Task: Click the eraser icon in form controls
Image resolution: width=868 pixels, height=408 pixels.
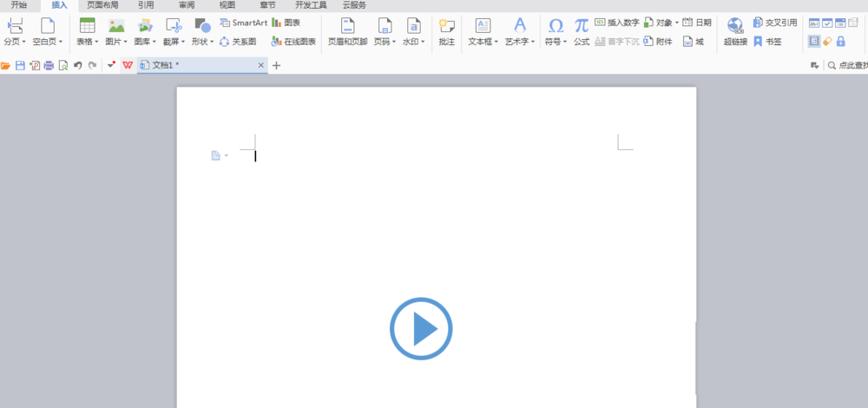Action: 827,41
